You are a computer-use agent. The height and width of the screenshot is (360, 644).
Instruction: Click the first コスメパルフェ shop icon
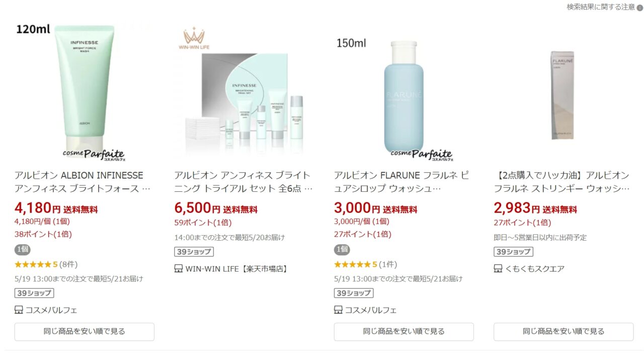[19, 310]
